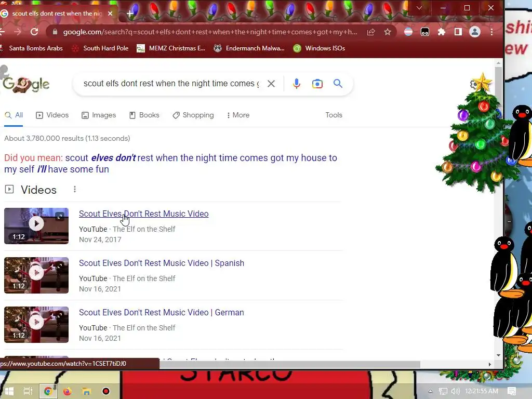Open the tab search chevron in the title bar

[419, 8]
